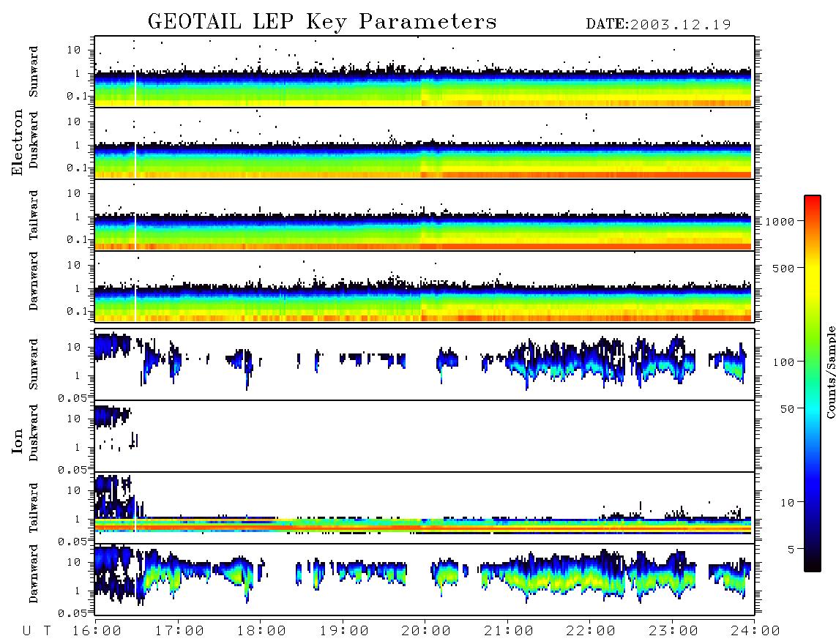The width and height of the screenshot is (836, 644).
Task: Select the Electron 'Tailward' axis label
Action: [x=34, y=215]
